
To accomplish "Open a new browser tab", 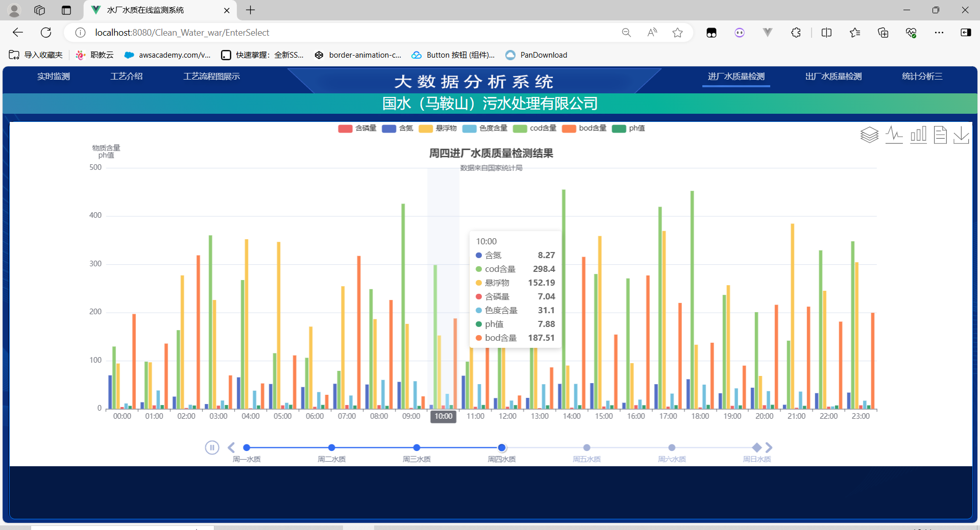I will (251, 10).
